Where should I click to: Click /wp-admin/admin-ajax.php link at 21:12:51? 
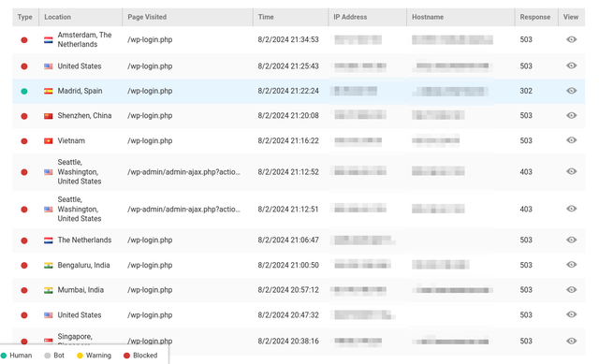(183, 210)
